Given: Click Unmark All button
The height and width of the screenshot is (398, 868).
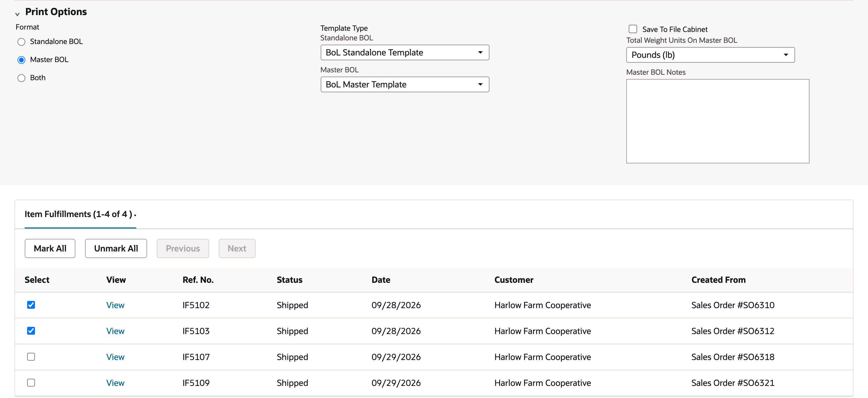Looking at the screenshot, I should 116,249.
